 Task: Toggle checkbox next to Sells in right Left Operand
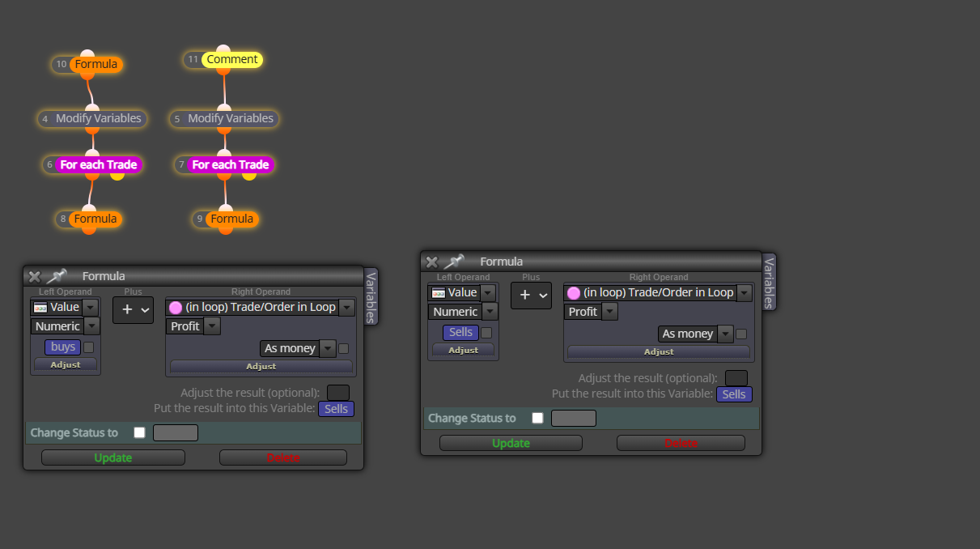486,333
